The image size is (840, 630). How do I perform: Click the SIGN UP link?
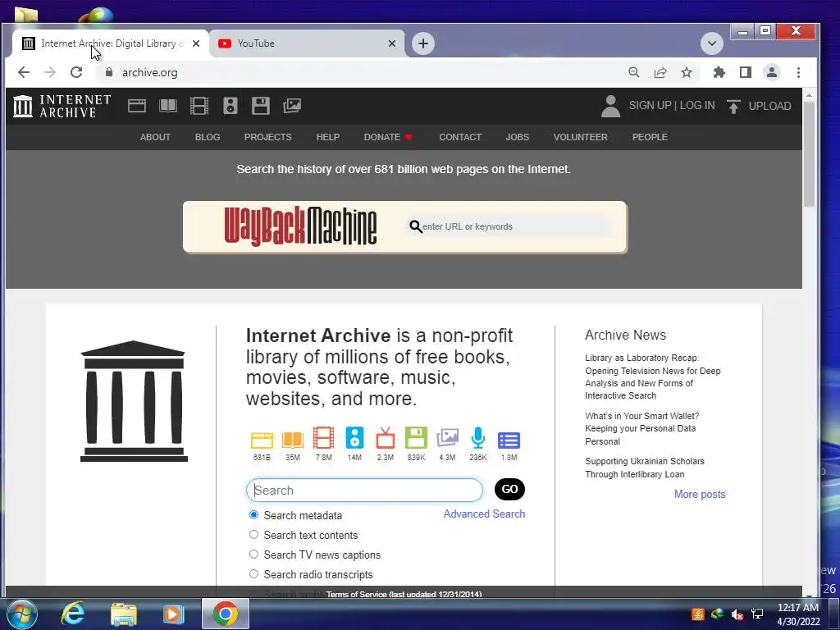[x=650, y=106]
